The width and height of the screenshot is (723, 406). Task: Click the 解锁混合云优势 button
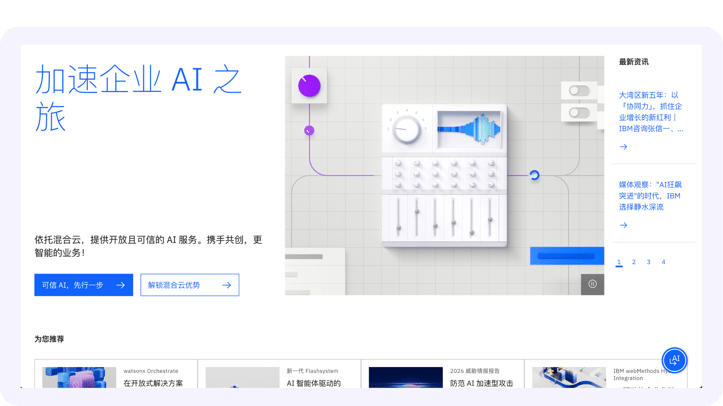[x=190, y=285]
